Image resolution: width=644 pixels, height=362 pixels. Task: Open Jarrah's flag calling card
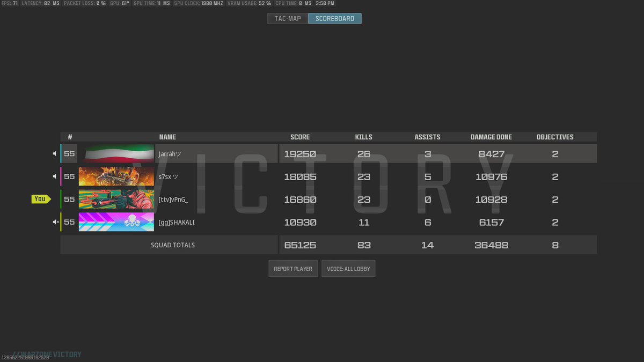[x=116, y=154]
